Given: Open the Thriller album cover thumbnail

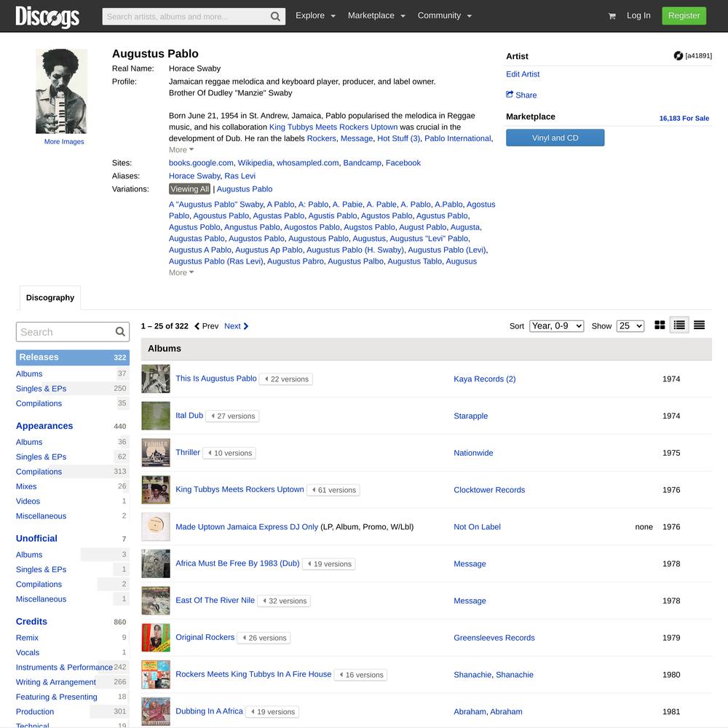Looking at the screenshot, I should click(156, 453).
